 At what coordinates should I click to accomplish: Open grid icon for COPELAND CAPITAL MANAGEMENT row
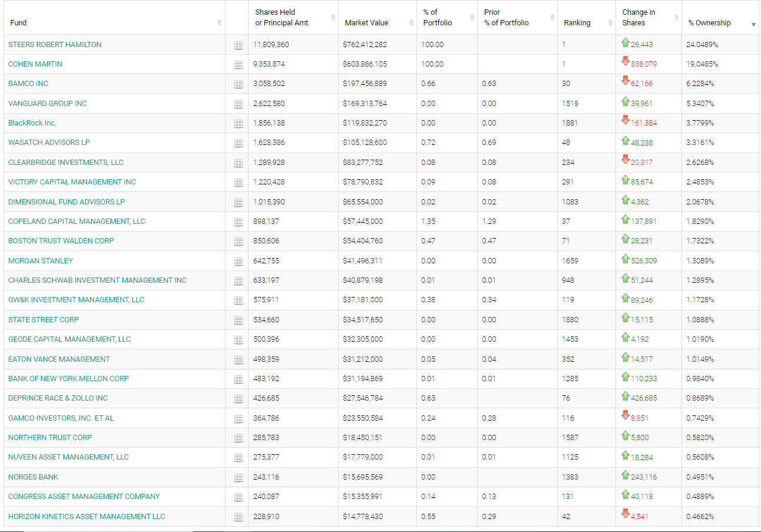[238, 222]
